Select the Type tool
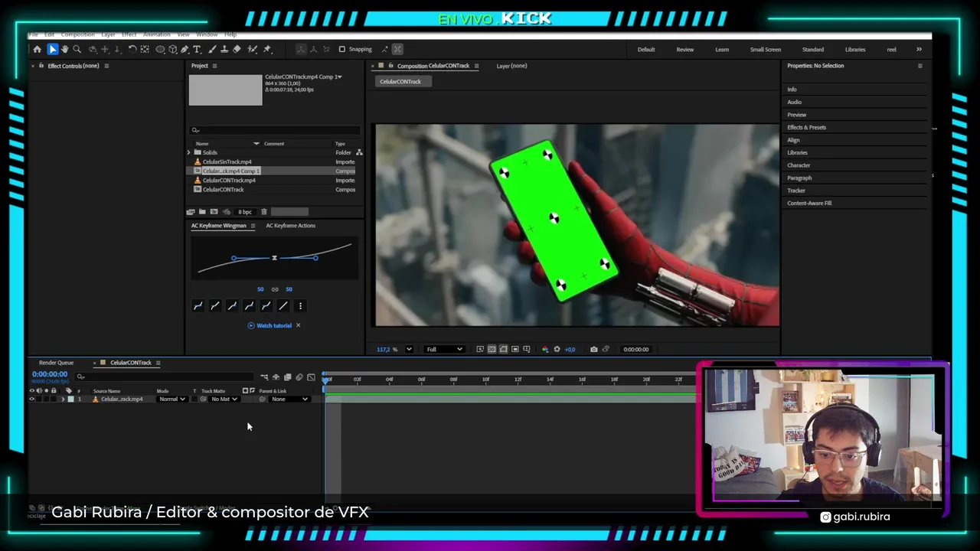This screenshot has width=980, height=551. pyautogui.click(x=197, y=49)
